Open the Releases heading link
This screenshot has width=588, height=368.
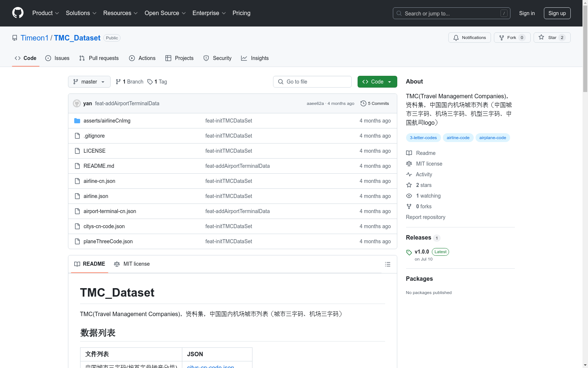click(419, 238)
